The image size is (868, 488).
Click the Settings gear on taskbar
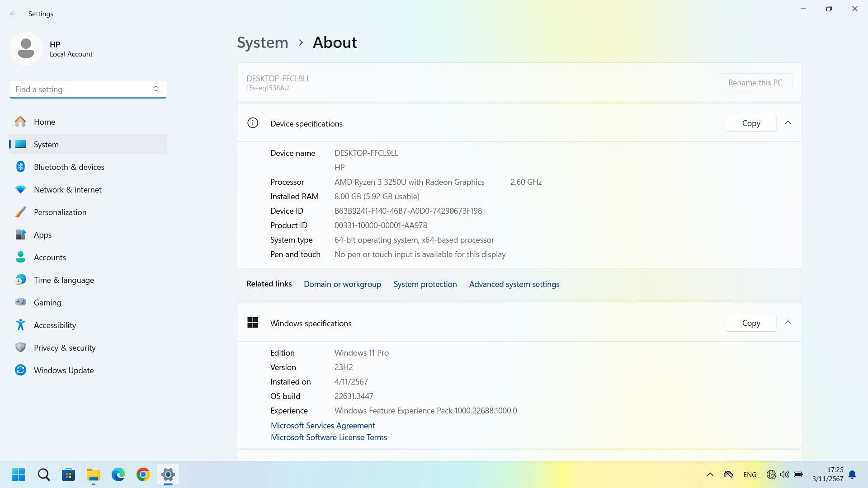[x=168, y=475]
